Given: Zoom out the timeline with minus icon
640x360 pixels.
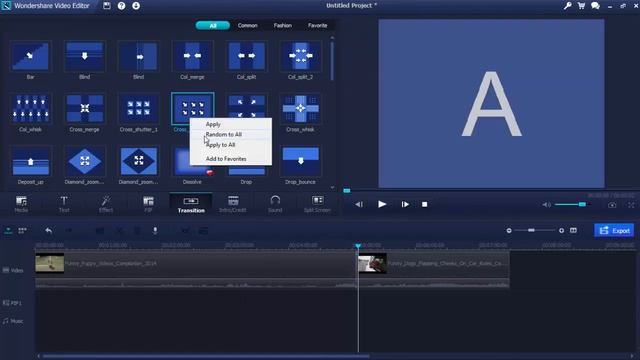Looking at the screenshot, I should tap(509, 231).
